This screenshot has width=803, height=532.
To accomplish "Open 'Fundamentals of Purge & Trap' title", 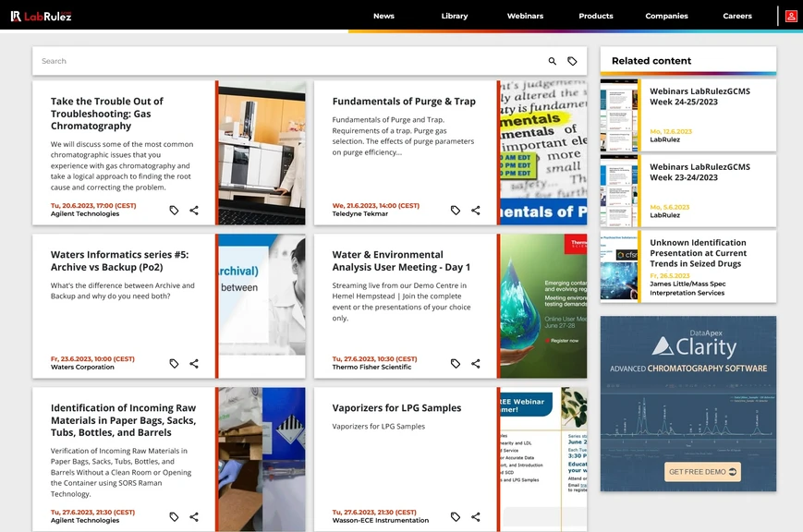I will pyautogui.click(x=404, y=102).
